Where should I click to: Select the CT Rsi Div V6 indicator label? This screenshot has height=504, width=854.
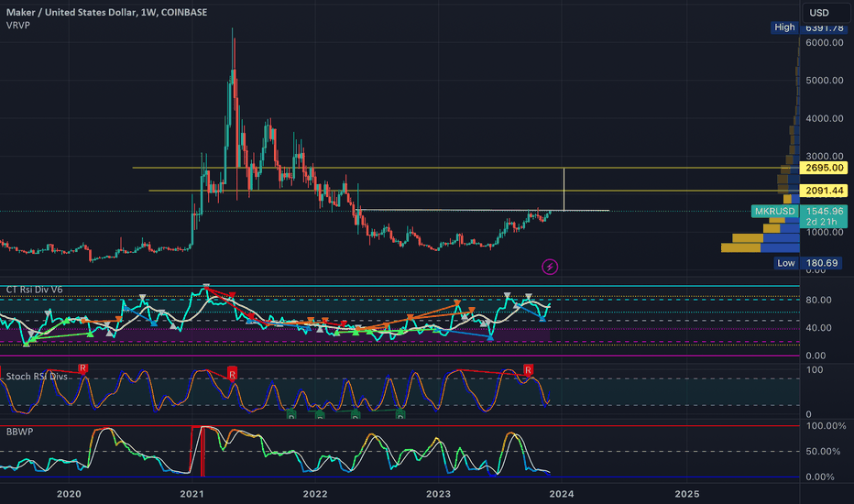(x=34, y=290)
